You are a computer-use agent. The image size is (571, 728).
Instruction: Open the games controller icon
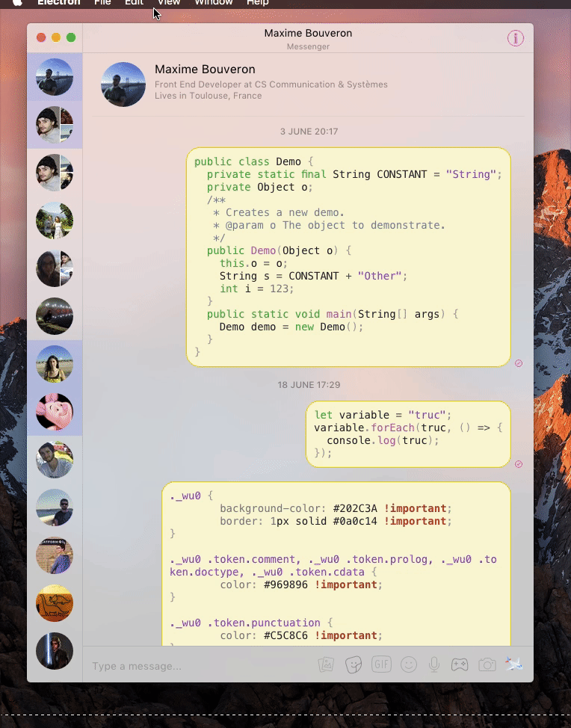pyautogui.click(x=460, y=665)
